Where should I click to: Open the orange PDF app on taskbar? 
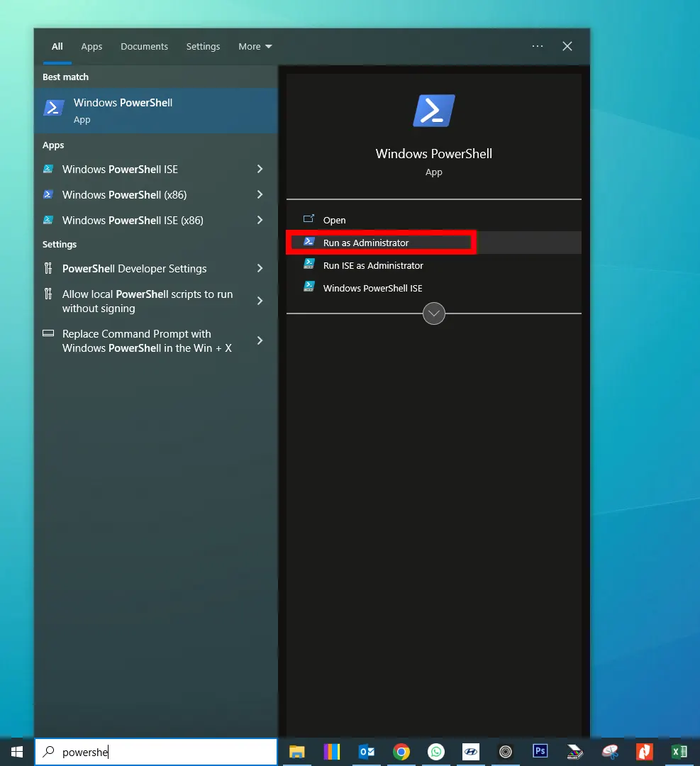645,752
